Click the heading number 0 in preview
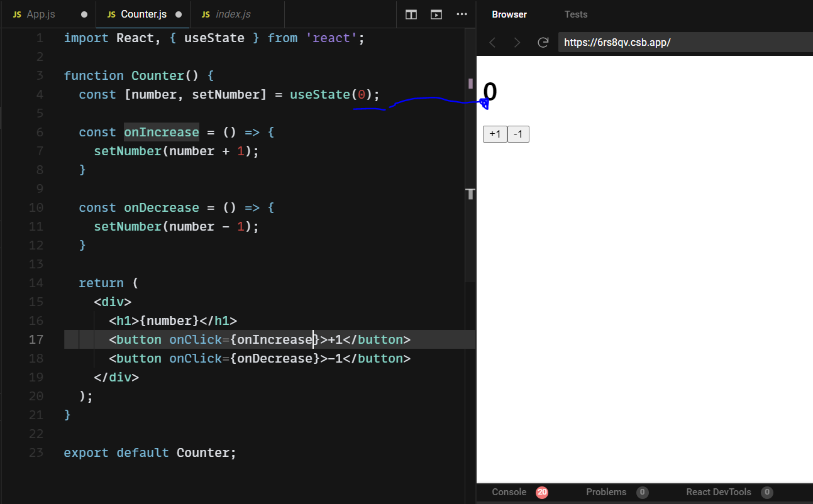Image resolution: width=813 pixels, height=504 pixels. tap(490, 92)
